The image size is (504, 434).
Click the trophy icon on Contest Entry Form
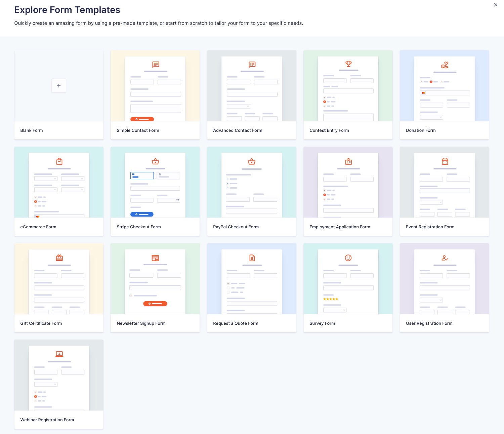(348, 64)
